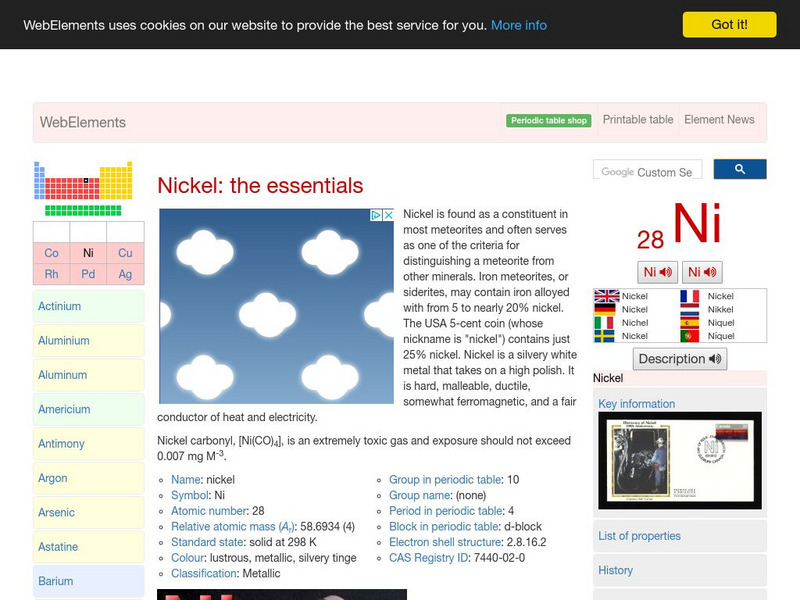
Task: Open the Periodic table shop
Action: tap(548, 120)
